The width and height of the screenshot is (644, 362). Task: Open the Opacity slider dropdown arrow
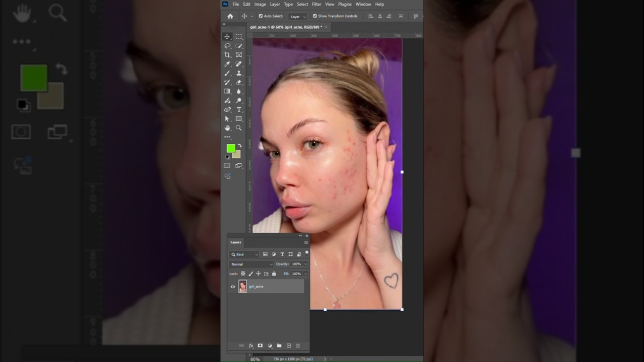(305, 264)
